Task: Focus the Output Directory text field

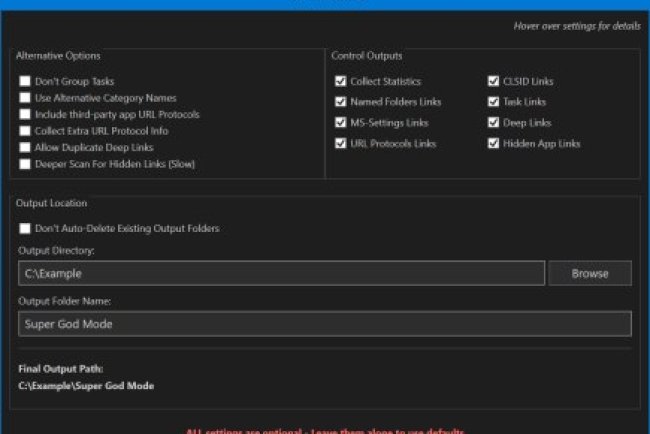Action: (x=281, y=273)
